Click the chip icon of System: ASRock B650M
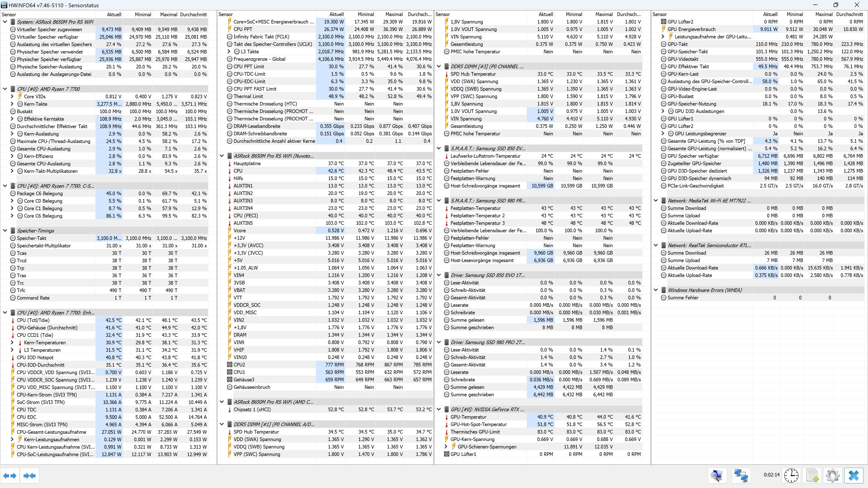The width and height of the screenshot is (868, 488). pyautogui.click(x=13, y=22)
